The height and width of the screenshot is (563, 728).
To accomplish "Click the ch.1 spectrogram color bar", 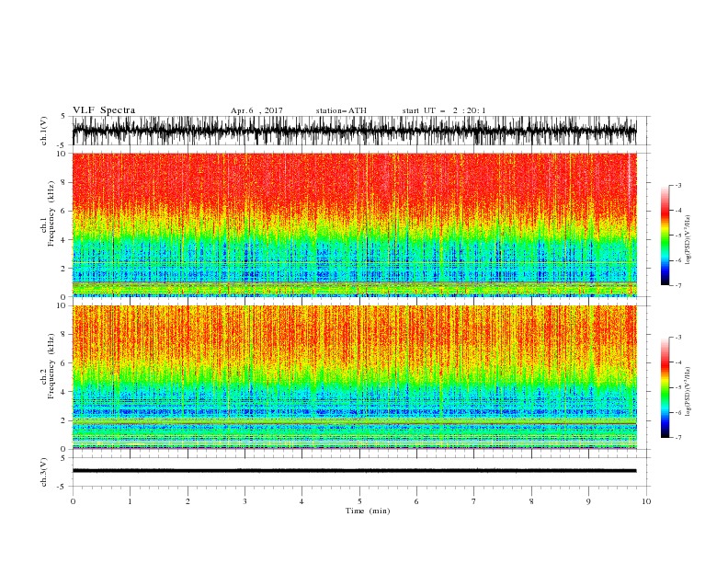I will (665, 236).
